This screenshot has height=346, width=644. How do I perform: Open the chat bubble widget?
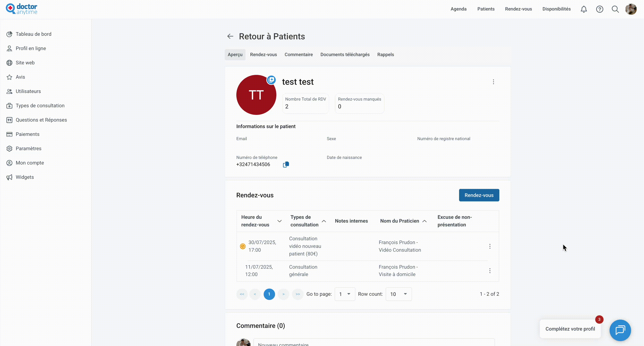tap(620, 330)
